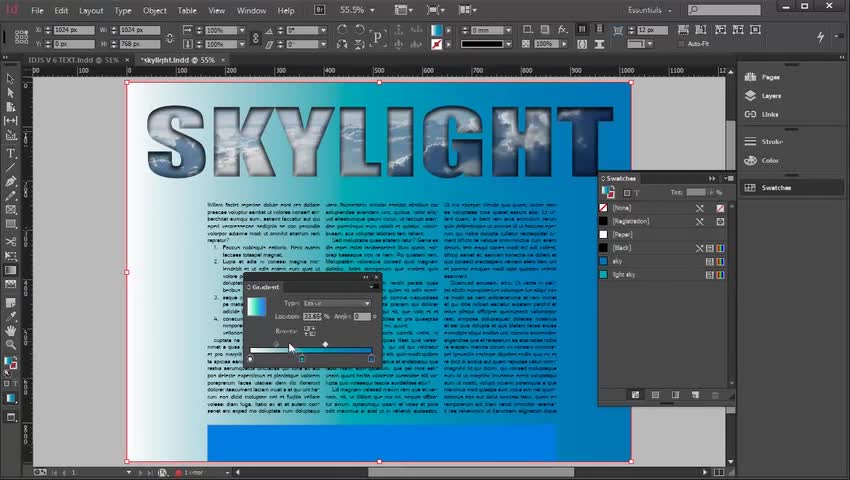Toggle fill/stroke selector in Swatches panel
Viewport: 850px width, 480px height.
[x=608, y=192]
